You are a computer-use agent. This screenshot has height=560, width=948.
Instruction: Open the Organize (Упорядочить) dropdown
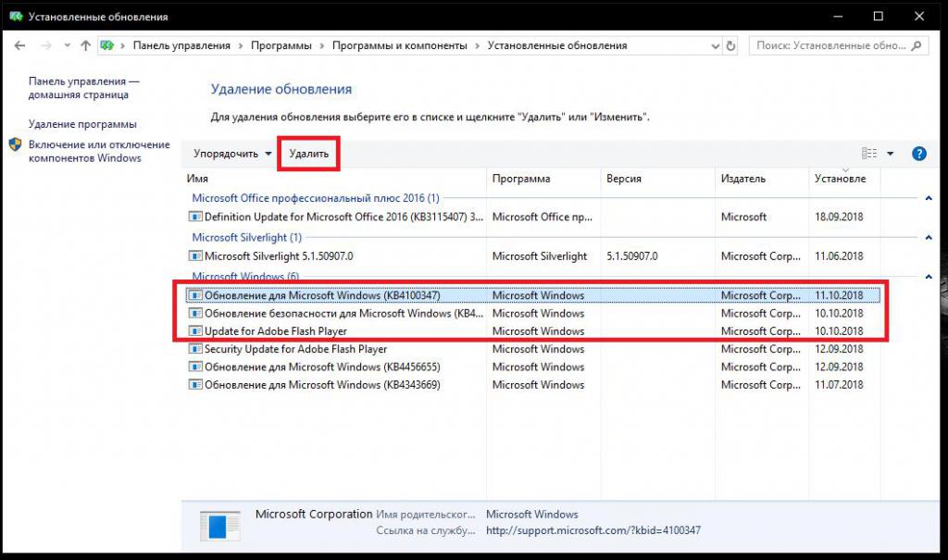(232, 154)
